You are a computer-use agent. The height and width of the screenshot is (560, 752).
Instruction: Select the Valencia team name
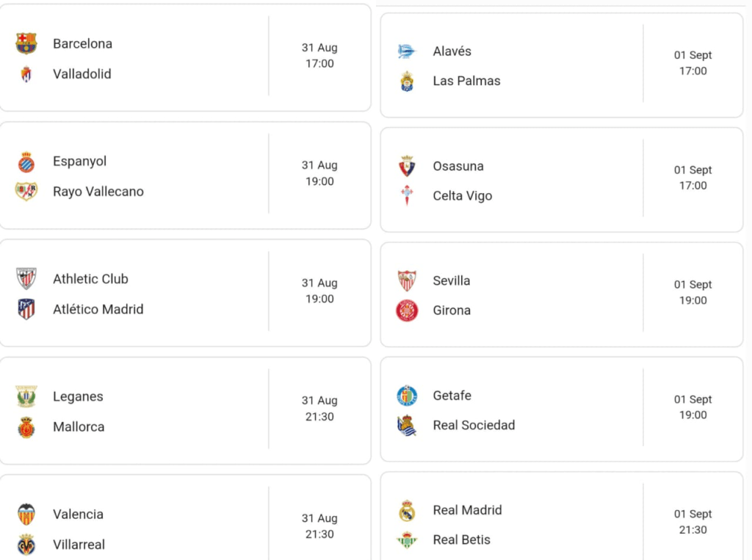(78, 514)
